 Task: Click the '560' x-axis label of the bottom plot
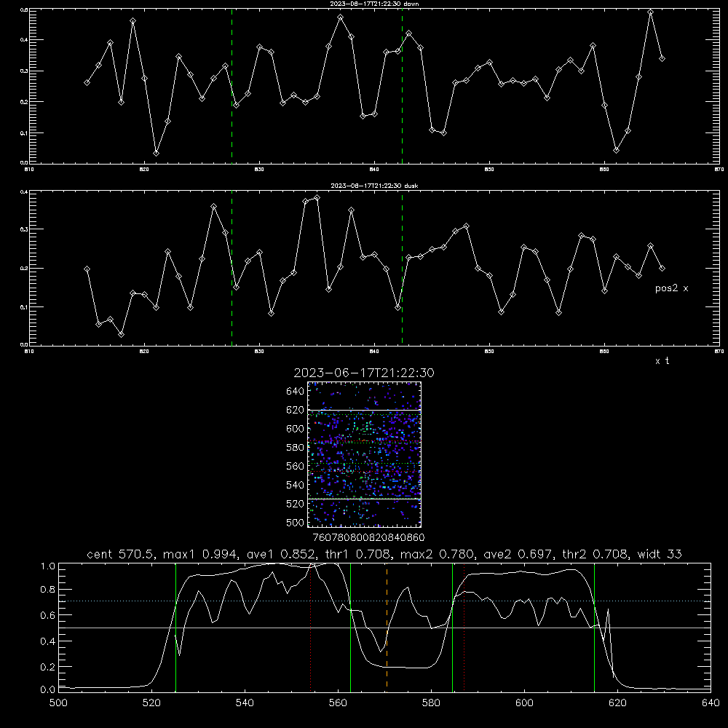[x=338, y=703]
